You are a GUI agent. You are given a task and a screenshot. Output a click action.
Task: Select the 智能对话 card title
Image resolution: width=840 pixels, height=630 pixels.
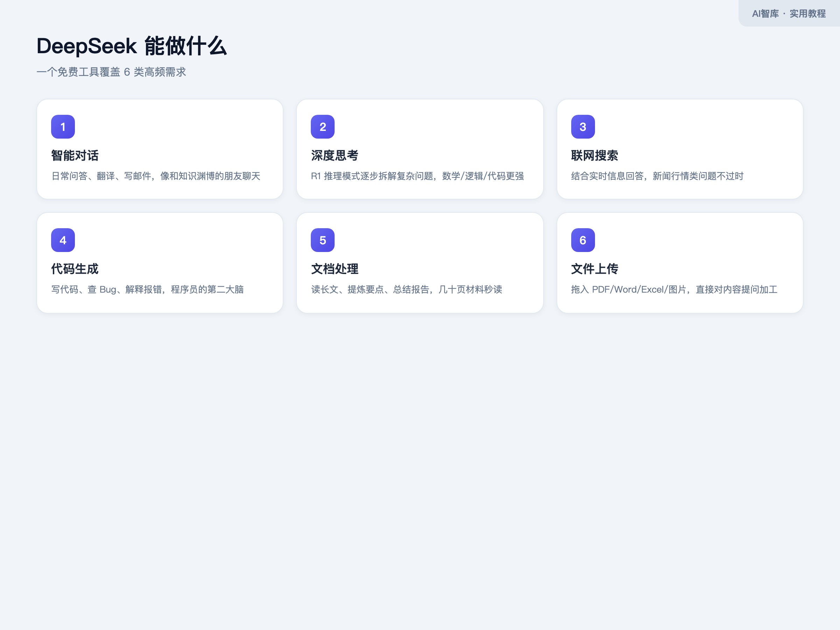pyautogui.click(x=75, y=155)
